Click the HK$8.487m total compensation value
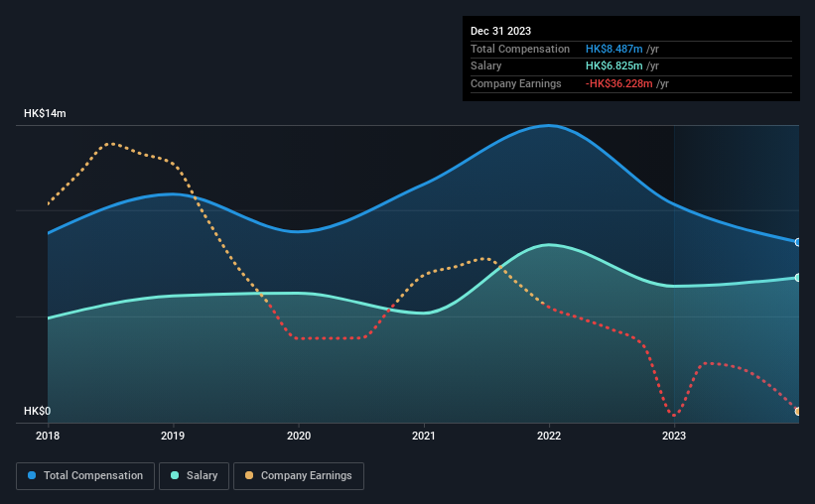Image resolution: width=815 pixels, height=504 pixels. click(613, 49)
